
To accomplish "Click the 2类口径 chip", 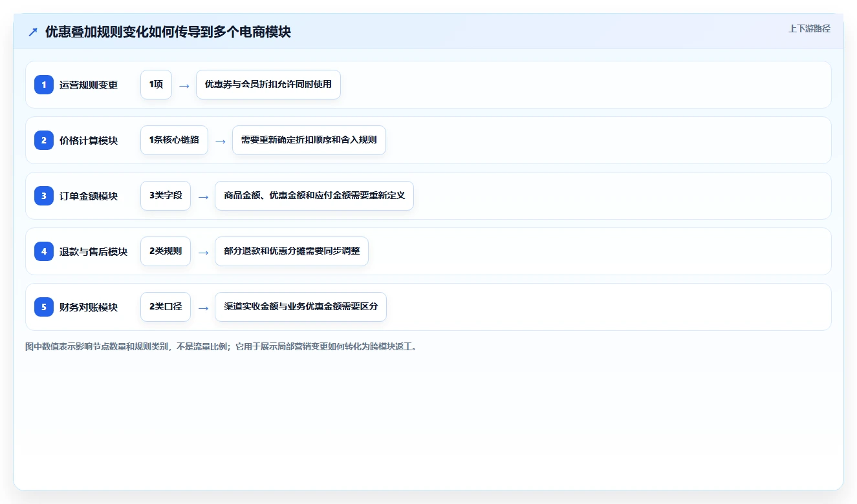I will coord(166,307).
